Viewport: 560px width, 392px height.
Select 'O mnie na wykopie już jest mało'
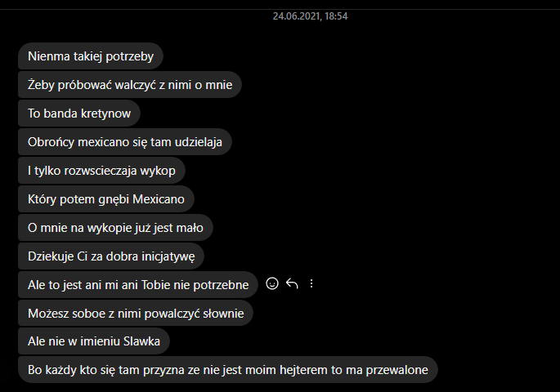(x=116, y=228)
